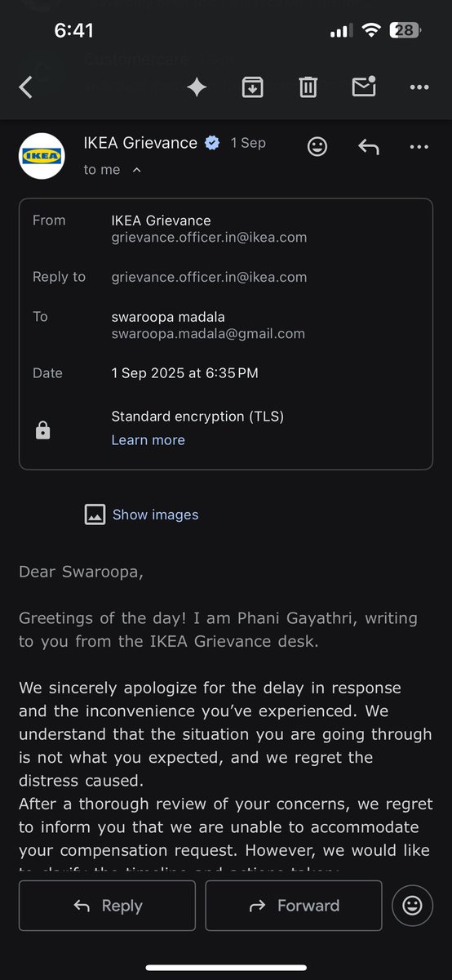Open message three-dot overflow menu
452x980 pixels.
tap(419, 147)
